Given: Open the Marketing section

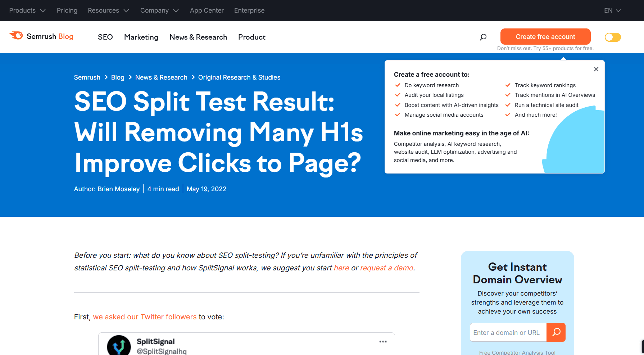Looking at the screenshot, I should point(141,37).
